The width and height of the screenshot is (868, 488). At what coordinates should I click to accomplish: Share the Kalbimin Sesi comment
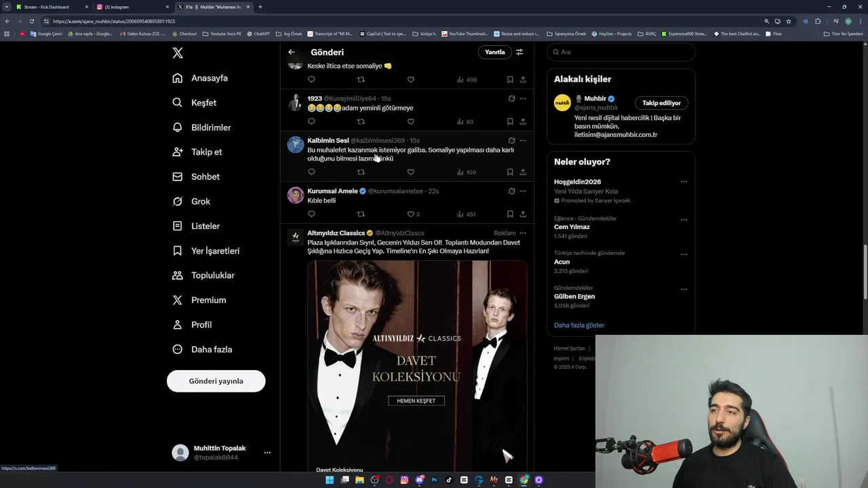click(x=523, y=172)
